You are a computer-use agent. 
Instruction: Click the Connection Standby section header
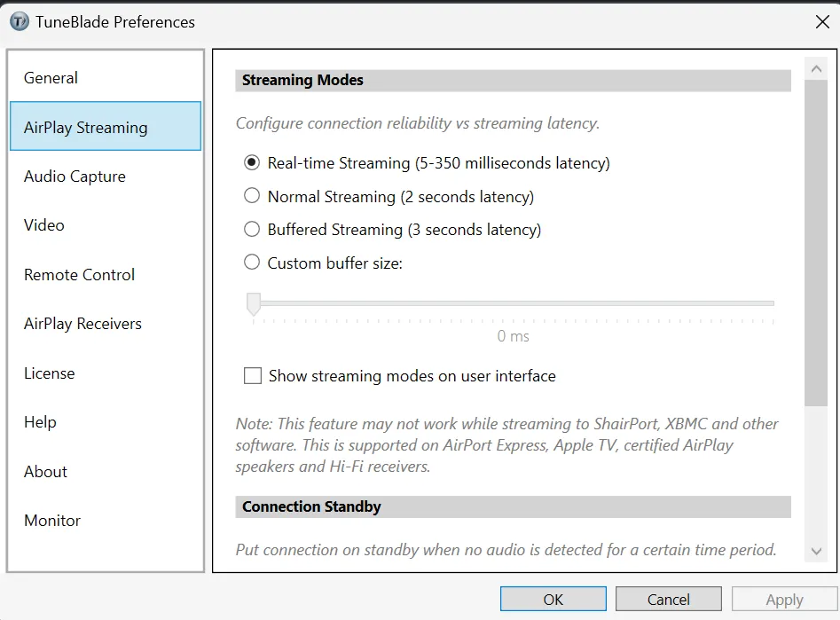[x=514, y=507]
